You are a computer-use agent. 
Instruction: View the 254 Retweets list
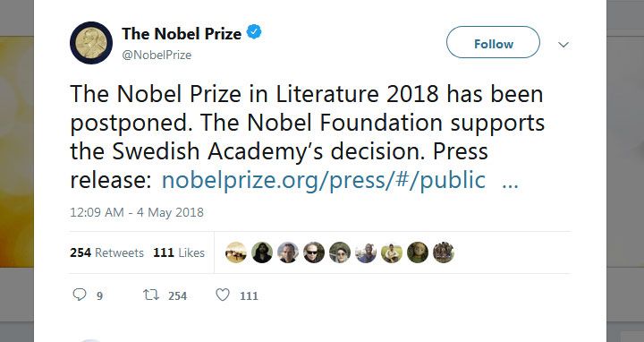tap(106, 252)
